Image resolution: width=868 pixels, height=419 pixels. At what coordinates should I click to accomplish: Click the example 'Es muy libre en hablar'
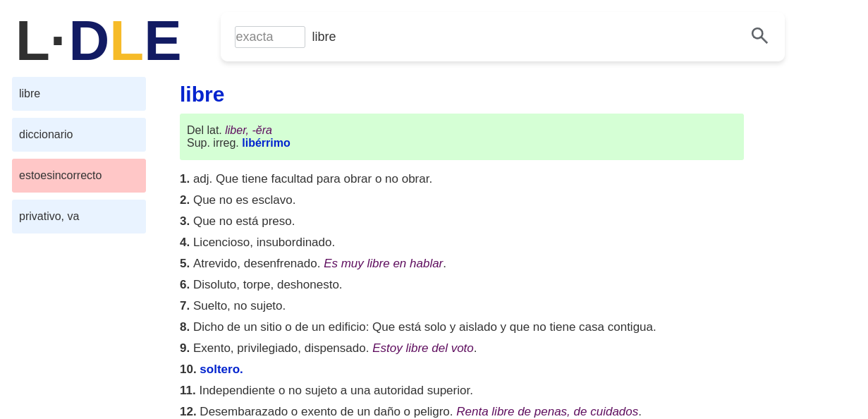click(383, 264)
